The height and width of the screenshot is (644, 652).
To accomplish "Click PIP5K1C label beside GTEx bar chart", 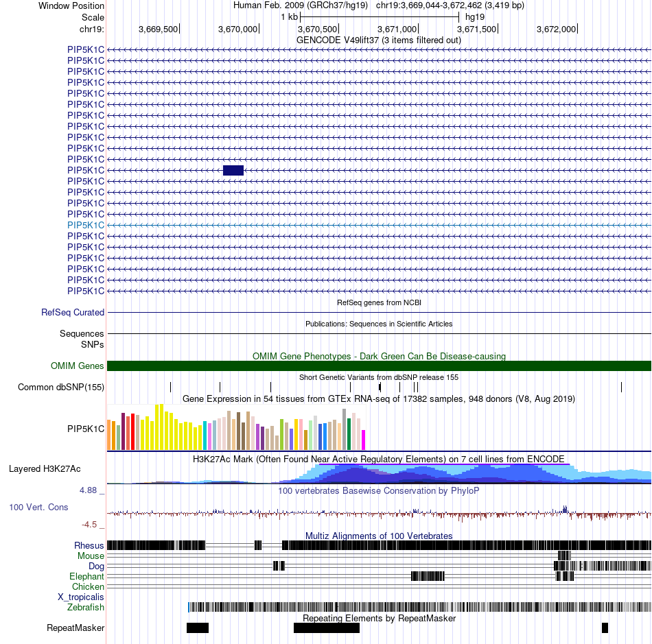I will 86,429.
